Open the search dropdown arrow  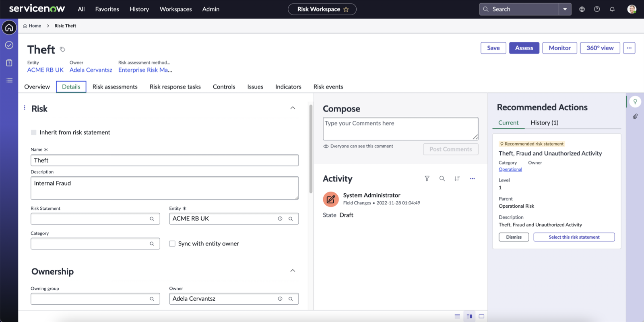point(565,9)
